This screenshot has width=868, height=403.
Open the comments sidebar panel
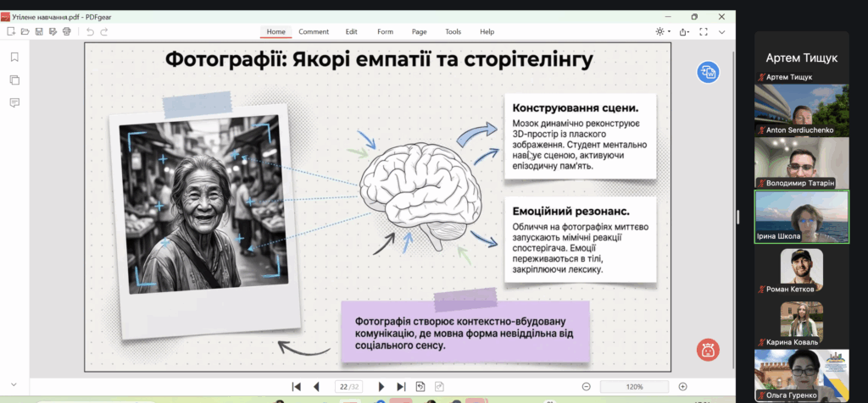pos(14,102)
